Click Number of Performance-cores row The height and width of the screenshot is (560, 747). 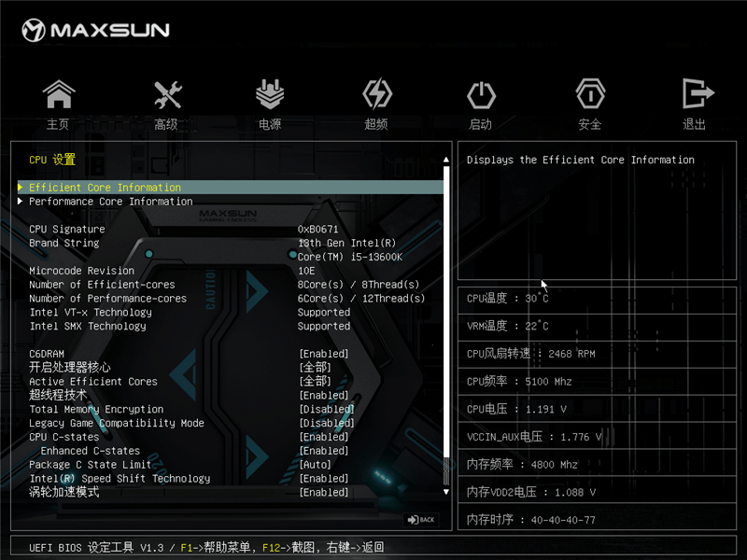point(231,298)
